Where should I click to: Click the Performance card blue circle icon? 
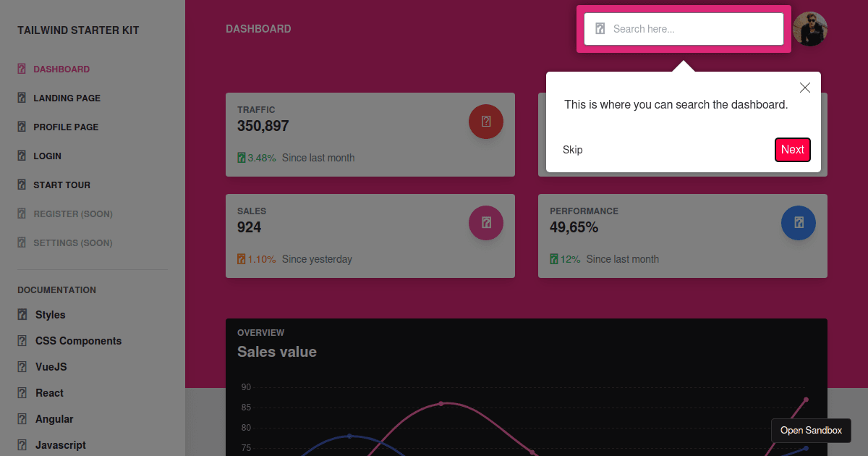click(799, 223)
